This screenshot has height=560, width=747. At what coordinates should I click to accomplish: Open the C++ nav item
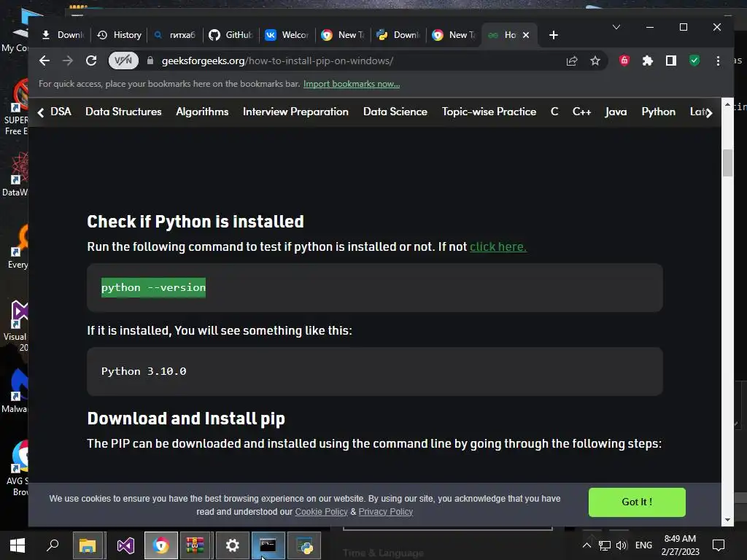[x=581, y=112]
